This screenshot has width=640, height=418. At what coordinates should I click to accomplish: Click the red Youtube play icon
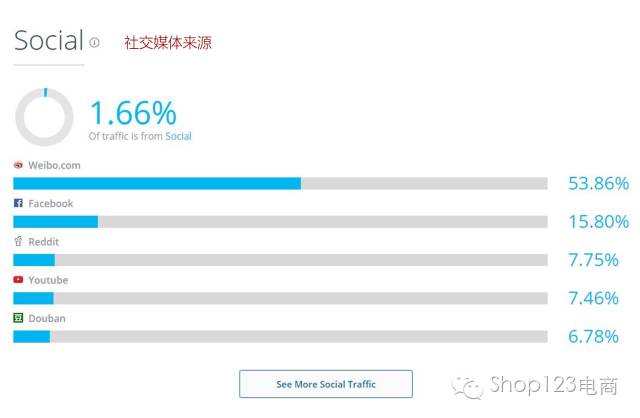pyautogui.click(x=18, y=280)
